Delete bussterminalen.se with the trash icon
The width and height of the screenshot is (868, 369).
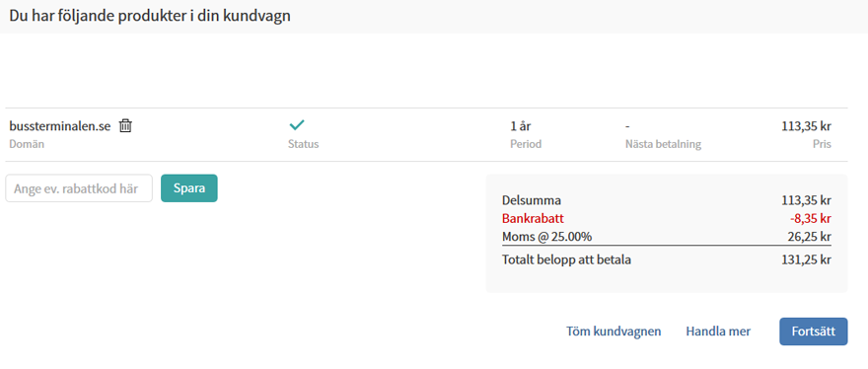(125, 125)
